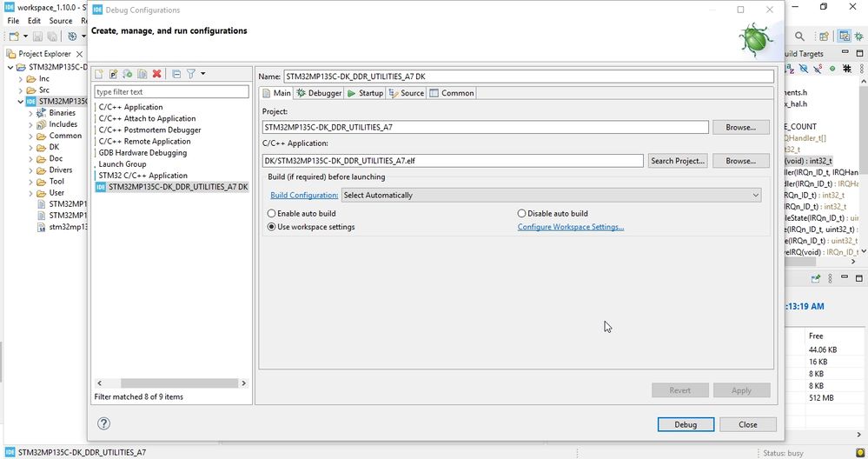The height and width of the screenshot is (459, 868).
Task: Click the New launch configuration prototype icon
Action: point(113,74)
